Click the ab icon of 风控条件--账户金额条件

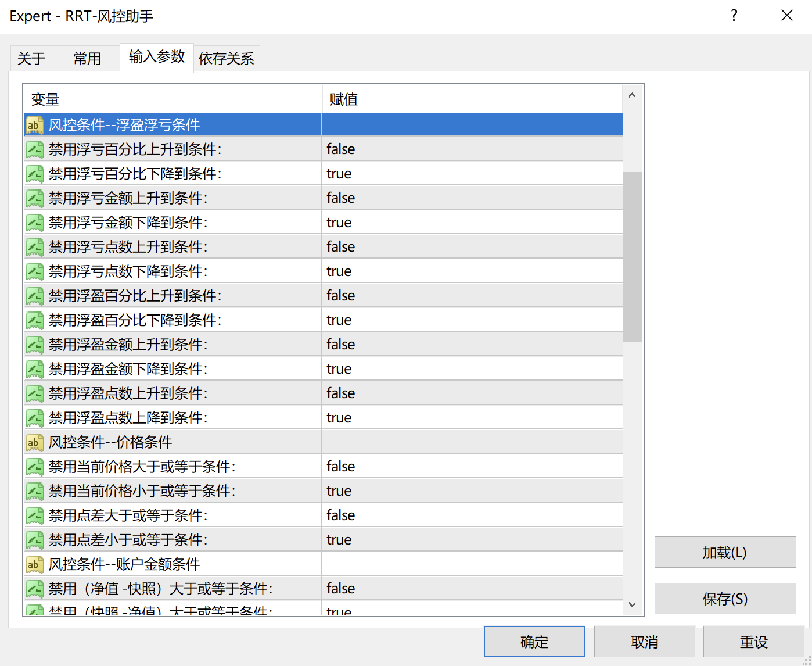[35, 564]
